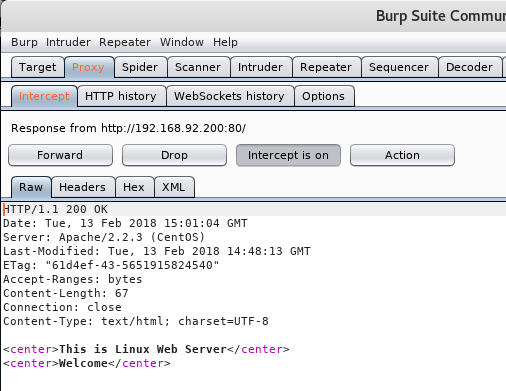Click the 'Welcome' center tag line
506x391 pixels.
87,363
